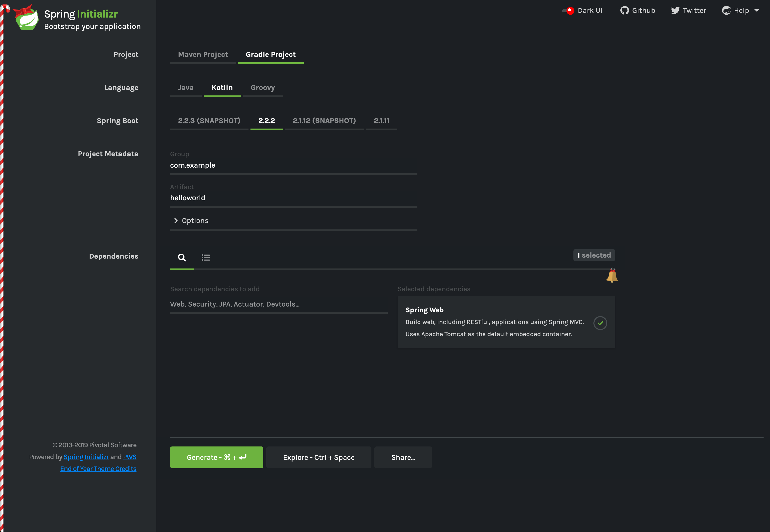Click the Group input field
770x532 pixels.
coord(294,166)
